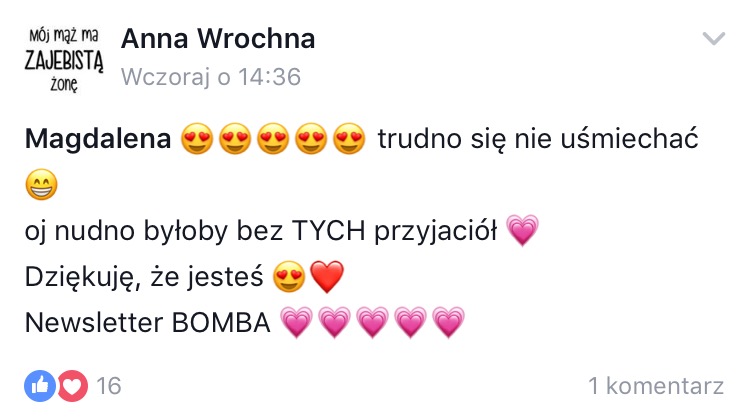Click the grinning face emoji

pyautogui.click(x=42, y=185)
